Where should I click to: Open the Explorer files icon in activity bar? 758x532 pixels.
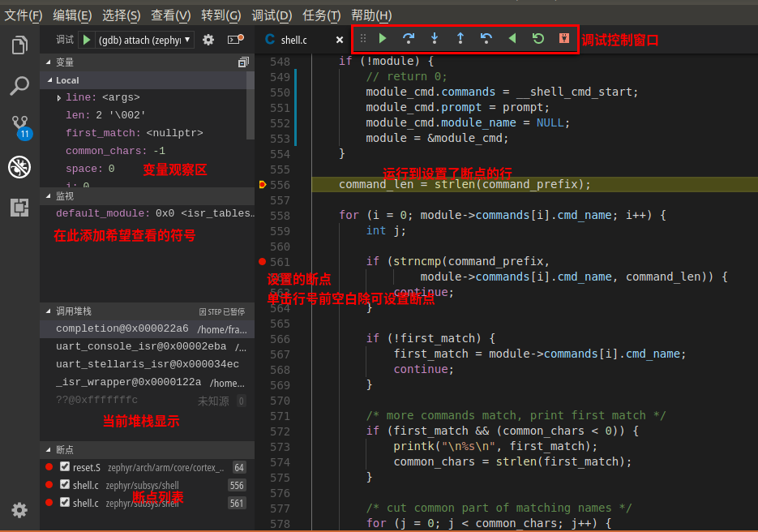19,45
